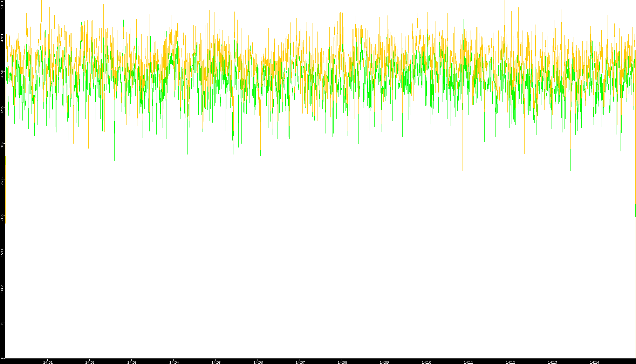Image resolution: width=636 pixels, height=364 pixels.
Task: Click the 14:06 time axis tick
Action: point(258,362)
